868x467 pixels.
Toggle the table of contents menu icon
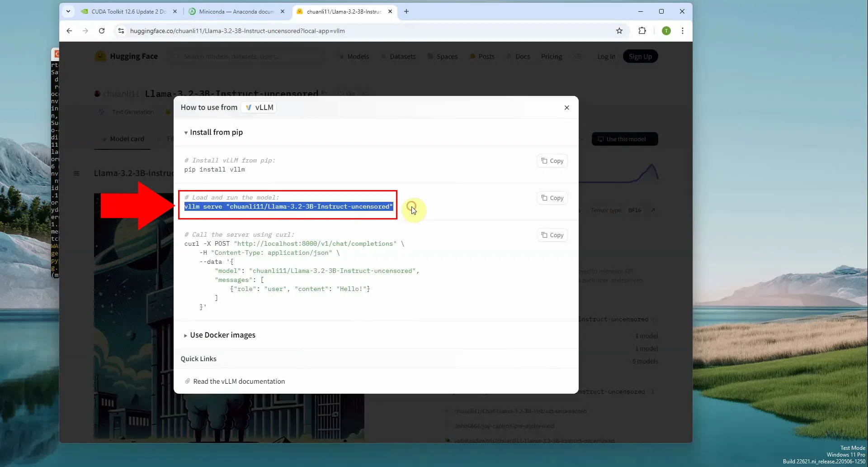[x=76, y=173]
